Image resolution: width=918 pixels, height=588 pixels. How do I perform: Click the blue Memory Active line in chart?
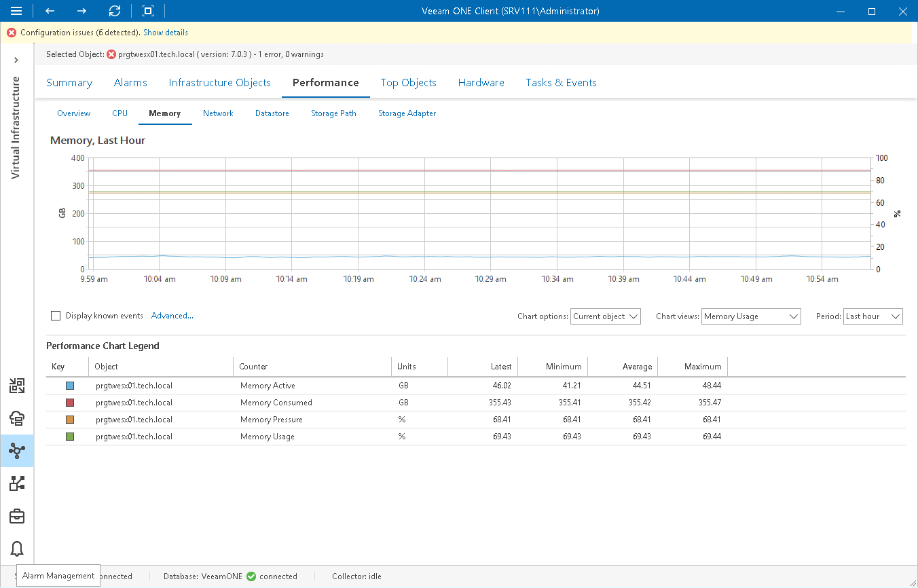(x=480, y=257)
